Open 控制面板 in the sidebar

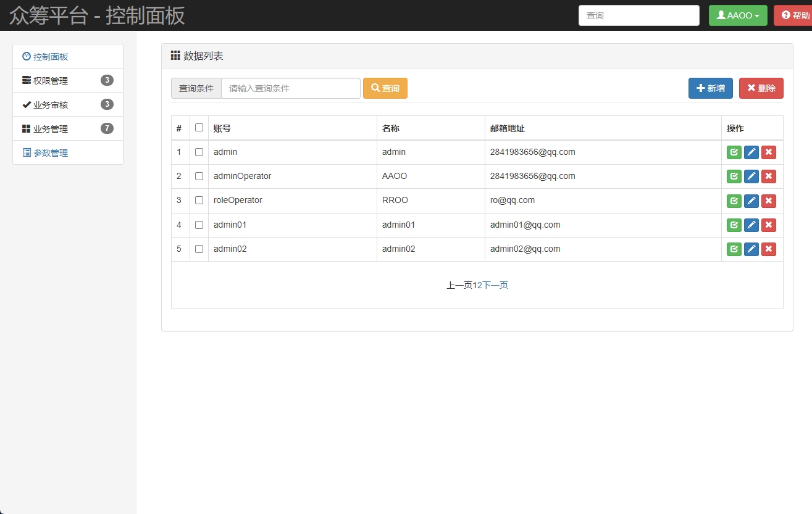point(51,57)
